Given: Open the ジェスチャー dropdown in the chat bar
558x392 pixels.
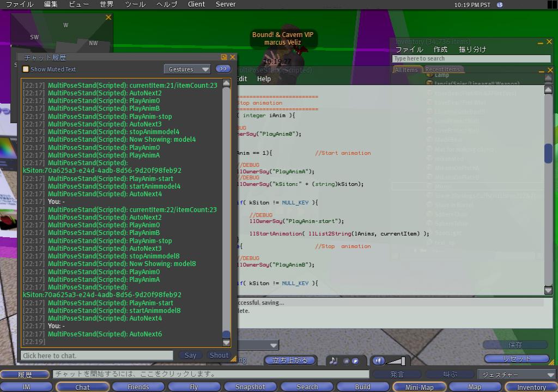Looking at the screenshot, I should [x=517, y=375].
